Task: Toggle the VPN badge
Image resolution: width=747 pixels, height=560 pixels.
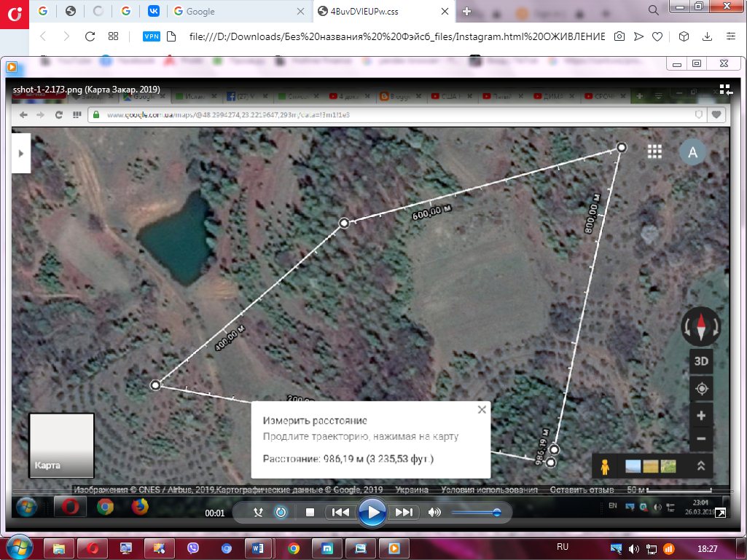Action: 152,36
